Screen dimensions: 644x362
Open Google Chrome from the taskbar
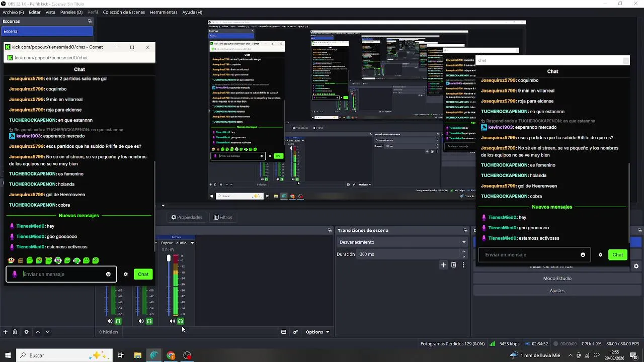(x=171, y=355)
